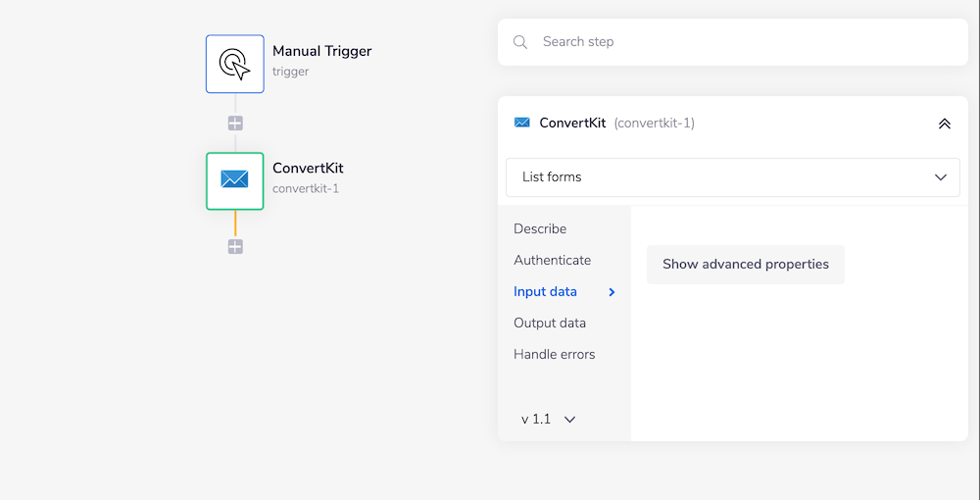Viewport: 980px width, 500px height.
Task: Open the v 1.1 version dropdown
Action: point(548,420)
